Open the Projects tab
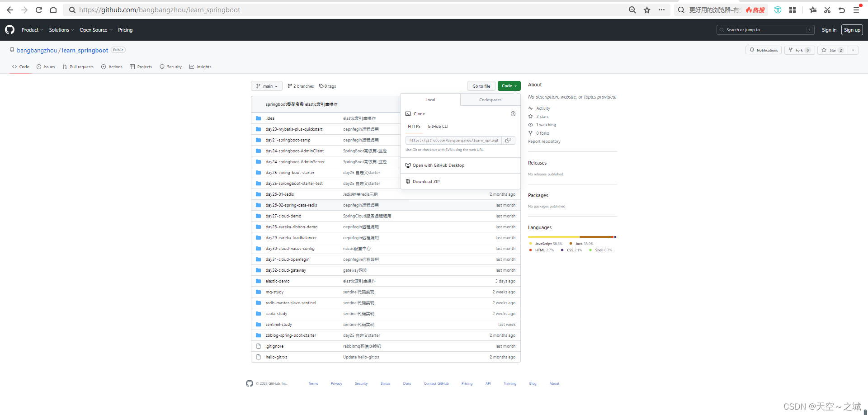Viewport: 868px width, 415px height. (x=141, y=67)
